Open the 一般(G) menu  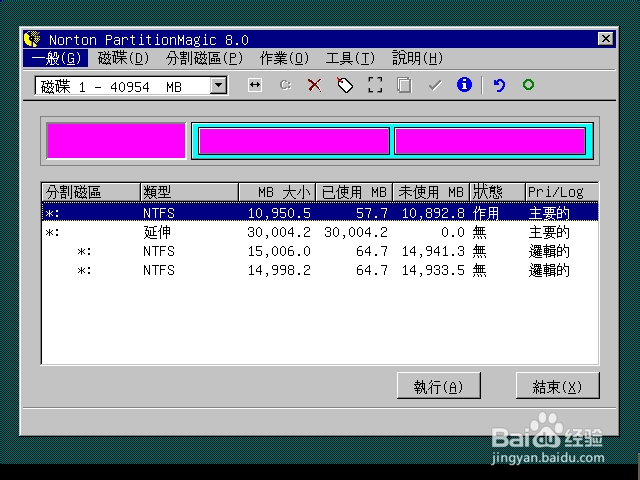point(56,58)
